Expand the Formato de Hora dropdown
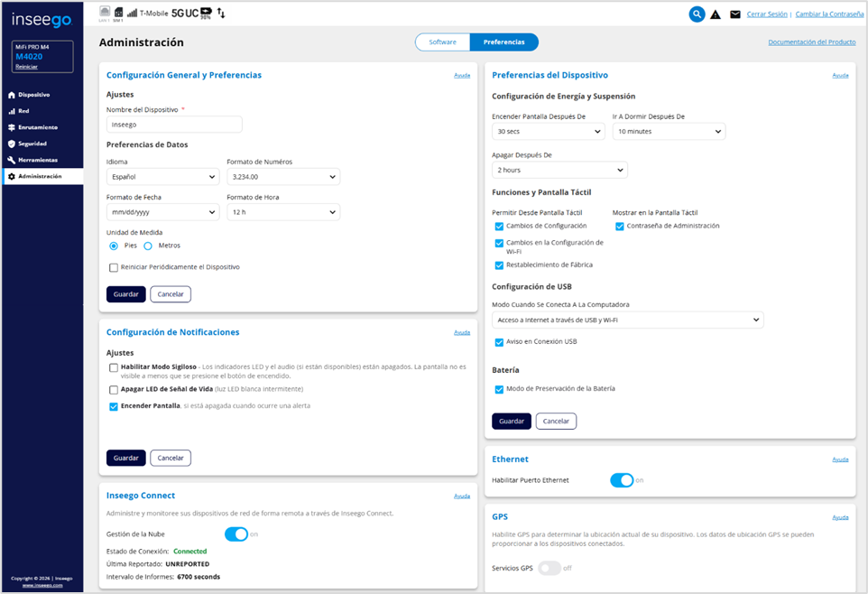The height and width of the screenshot is (594, 868). (282, 212)
